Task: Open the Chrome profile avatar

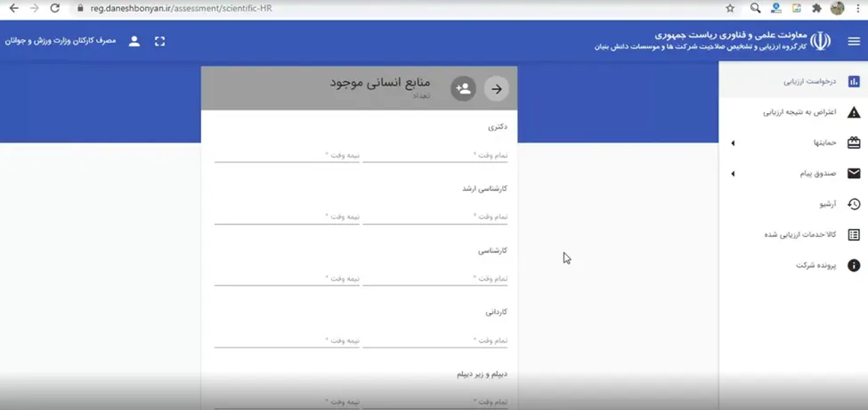Action: pyautogui.click(x=837, y=8)
